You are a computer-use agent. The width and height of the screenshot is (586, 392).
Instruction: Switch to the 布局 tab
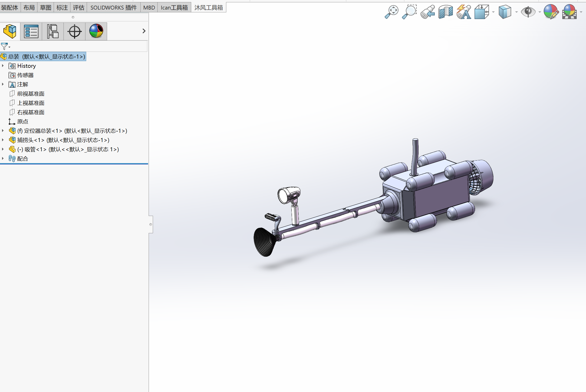(x=29, y=7)
